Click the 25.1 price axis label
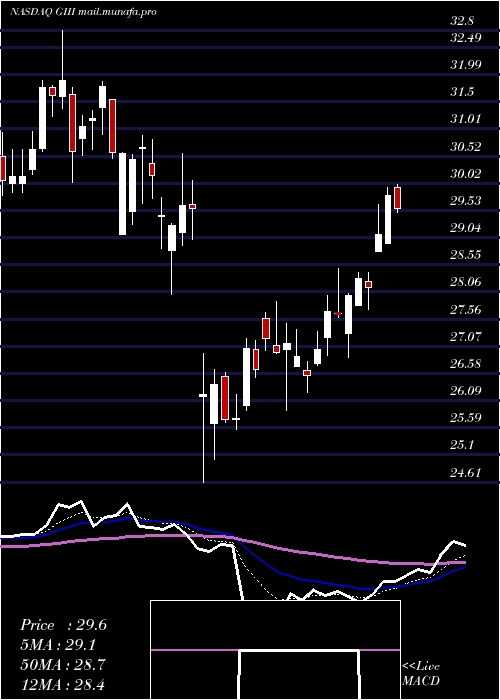The width and height of the screenshot is (500, 700). [462, 445]
